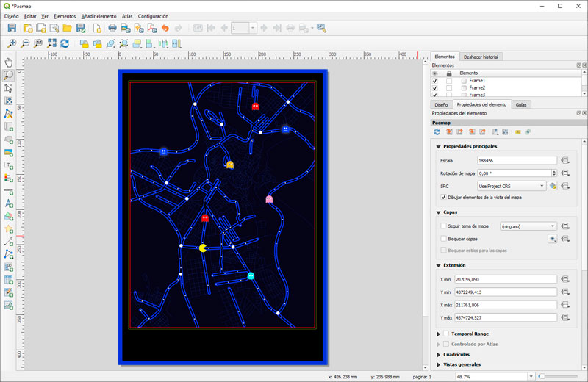Refresh the layout view from the toolbar
The height and width of the screenshot is (382, 588).
(65, 43)
